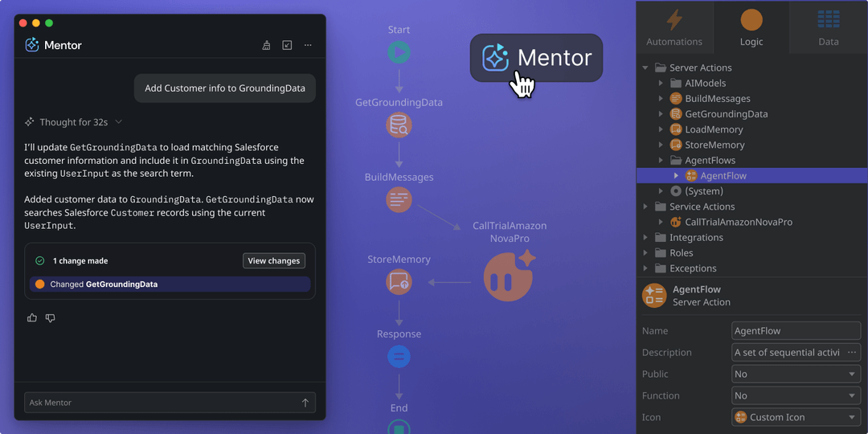Click the orange dot on the Changed row
Viewport: 868px width, 434px height.
tap(40, 284)
